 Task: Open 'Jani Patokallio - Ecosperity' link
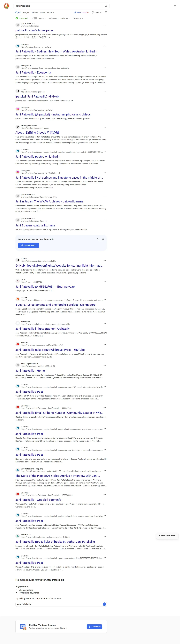point(33,73)
